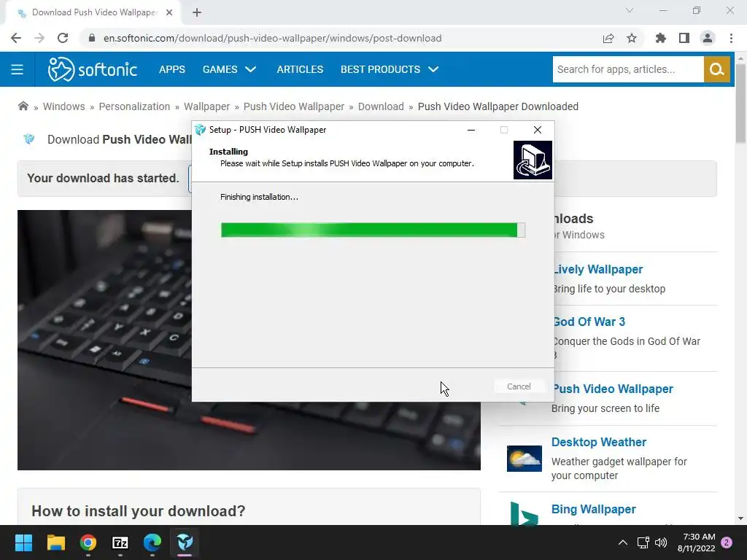Open the ARTICLES menu item
Image resolution: width=747 pixels, height=560 pixels.
(x=300, y=69)
